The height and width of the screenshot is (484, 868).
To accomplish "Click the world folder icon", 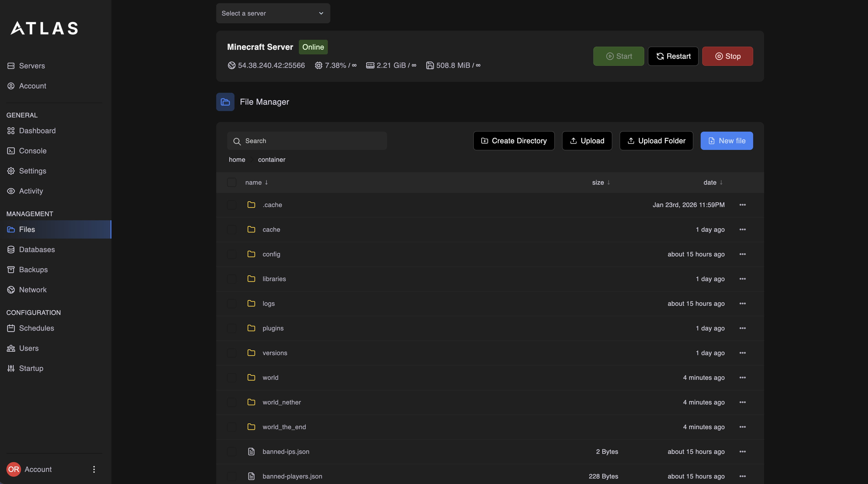I will (x=251, y=378).
